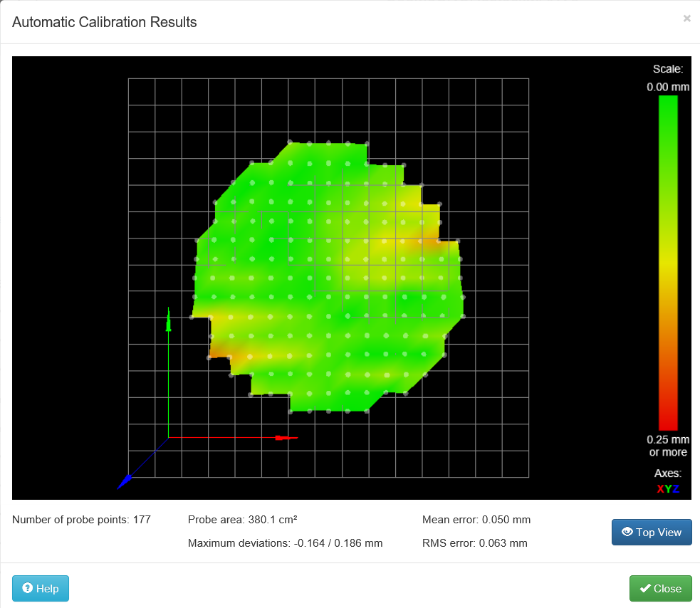This screenshot has height=608, width=700.
Task: Click the eye icon in Top View
Action: [627, 532]
